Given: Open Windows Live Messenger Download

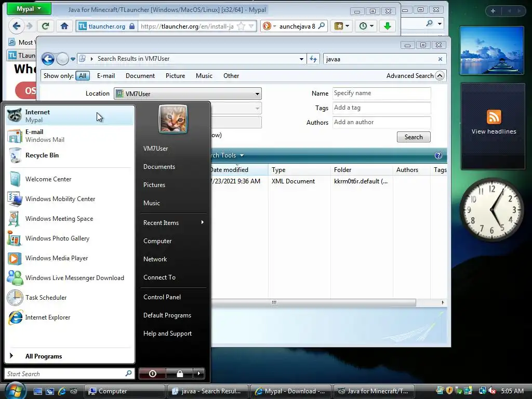Looking at the screenshot, I should pos(70,278).
